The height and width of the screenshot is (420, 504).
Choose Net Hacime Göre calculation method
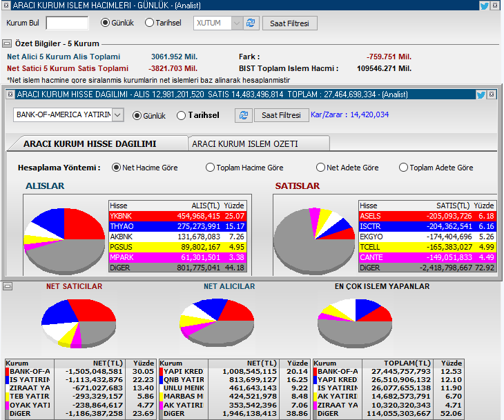tap(116, 168)
